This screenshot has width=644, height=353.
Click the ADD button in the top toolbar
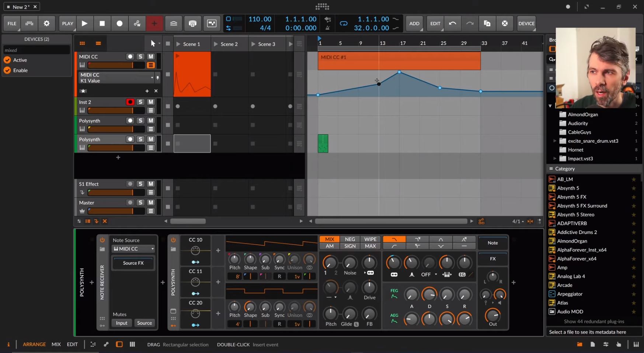tap(414, 23)
